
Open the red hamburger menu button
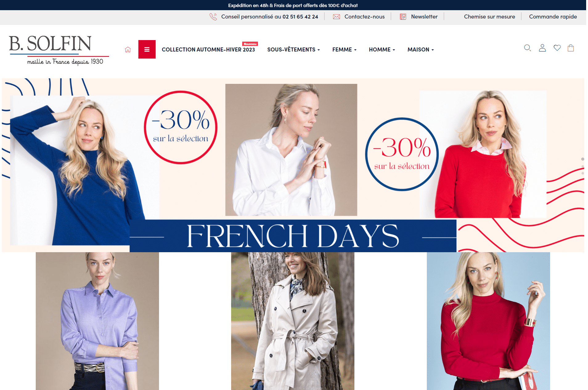click(147, 49)
